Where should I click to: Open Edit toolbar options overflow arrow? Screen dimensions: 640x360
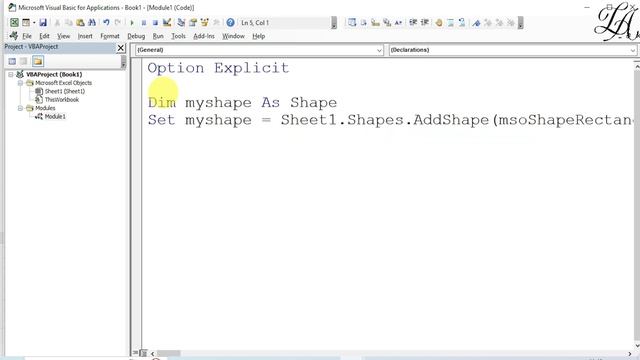click(x=520, y=23)
